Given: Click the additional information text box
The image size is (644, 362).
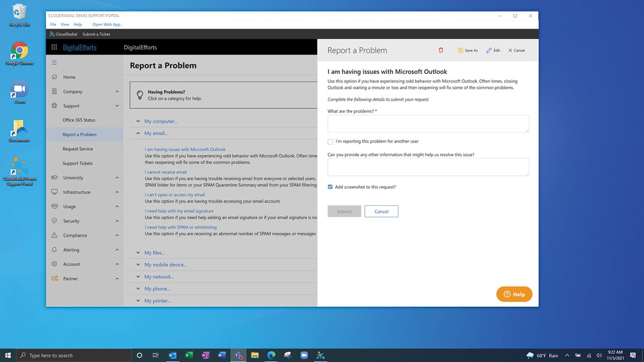Looking at the screenshot, I should click(428, 167).
